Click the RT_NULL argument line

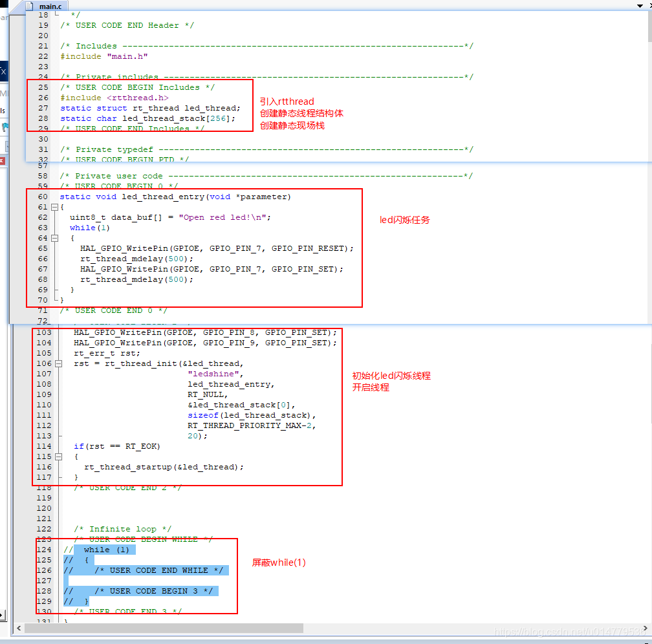pos(208,394)
